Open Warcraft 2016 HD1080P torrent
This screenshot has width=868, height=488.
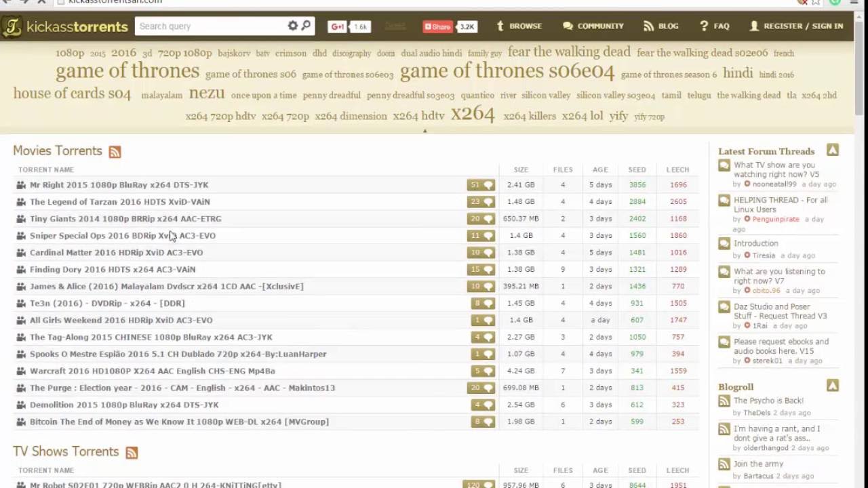(x=153, y=371)
